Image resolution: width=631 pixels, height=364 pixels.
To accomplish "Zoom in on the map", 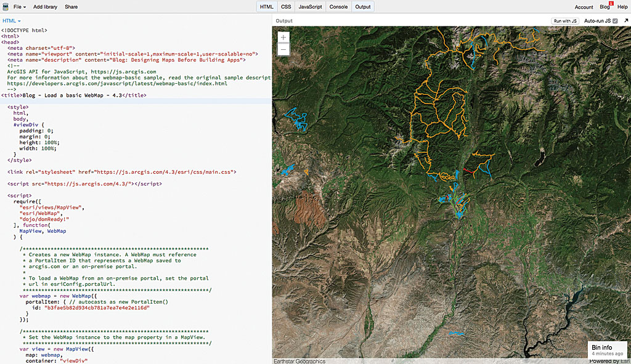I will pos(283,37).
